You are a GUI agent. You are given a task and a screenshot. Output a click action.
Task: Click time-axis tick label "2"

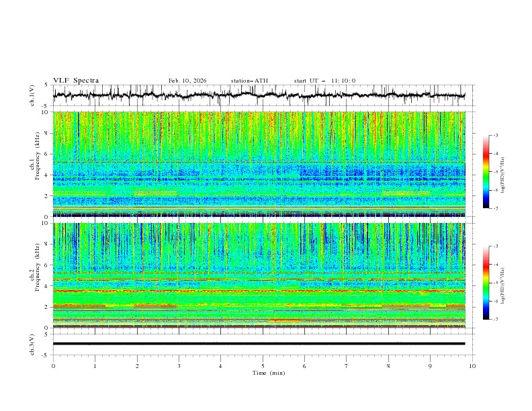pos(137,366)
